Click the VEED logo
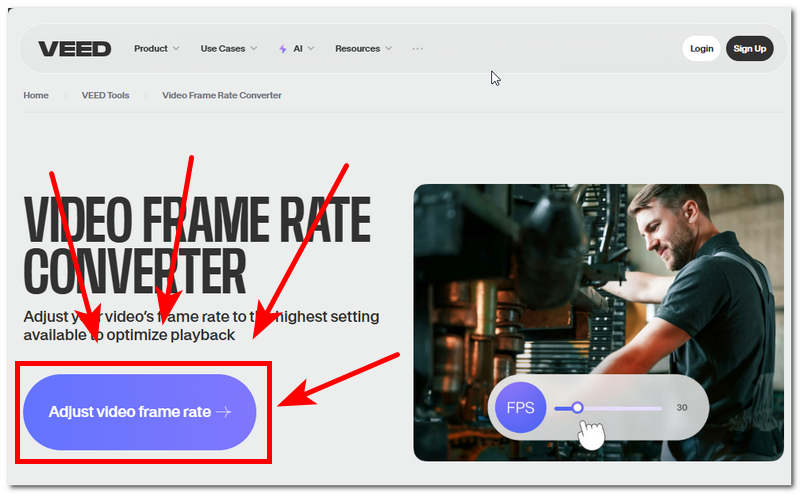The image size is (800, 494). (x=75, y=49)
